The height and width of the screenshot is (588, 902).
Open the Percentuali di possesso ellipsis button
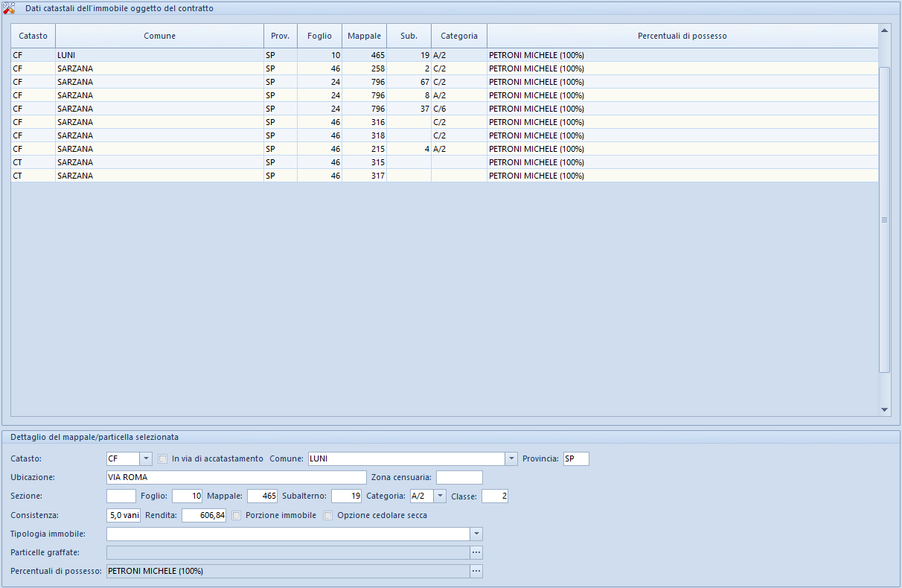476,572
